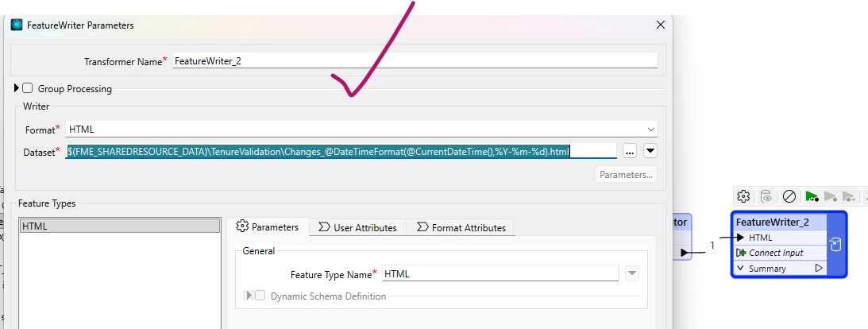
Task: Click inspect cached features database-eye icon
Action: coord(766,196)
